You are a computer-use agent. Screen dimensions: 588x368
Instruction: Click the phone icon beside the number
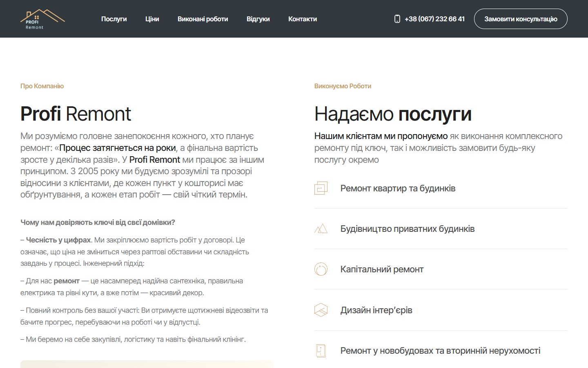click(397, 19)
